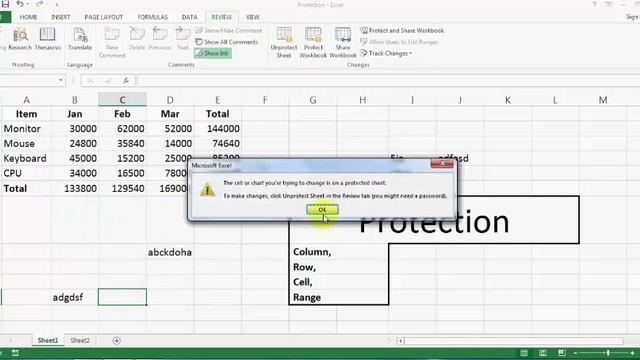Toggle the Show Ink button
This screenshot has height=360, width=640.
(x=213, y=53)
